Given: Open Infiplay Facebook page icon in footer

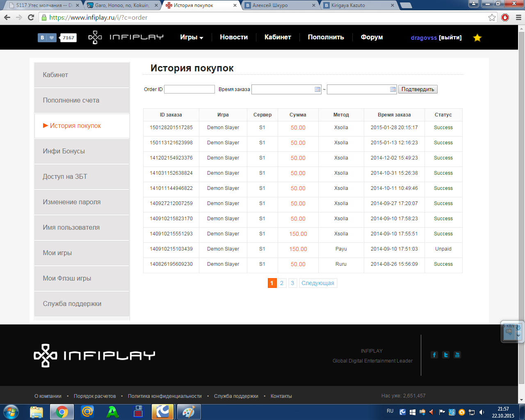Looking at the screenshot, I should click(x=434, y=355).
